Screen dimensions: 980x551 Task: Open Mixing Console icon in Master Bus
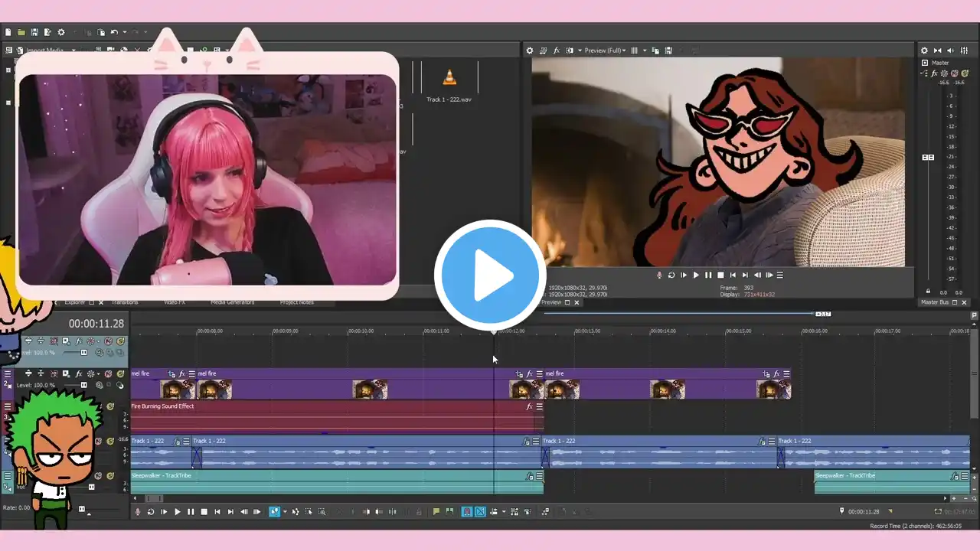[964, 51]
